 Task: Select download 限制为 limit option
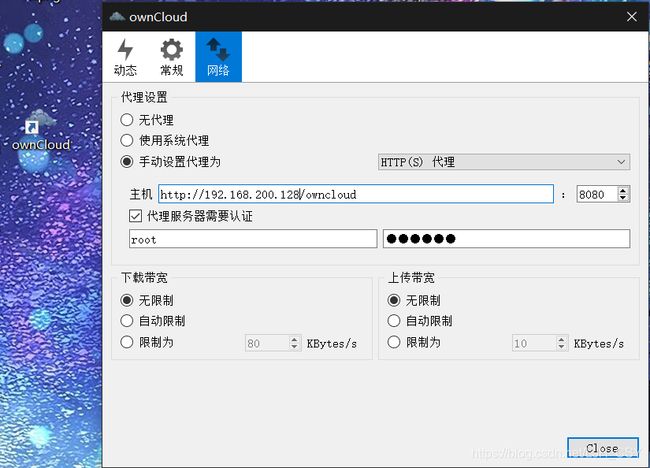coord(127,343)
